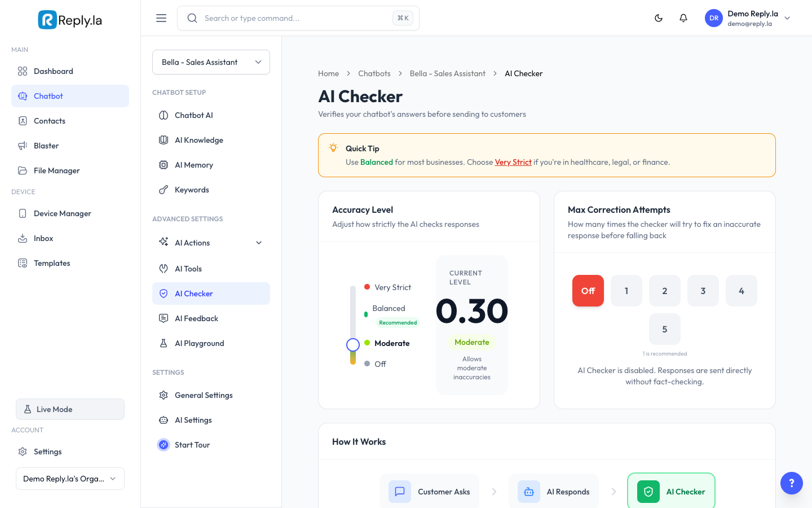This screenshot has height=508, width=812.
Task: Click the Templates icon
Action: click(23, 263)
